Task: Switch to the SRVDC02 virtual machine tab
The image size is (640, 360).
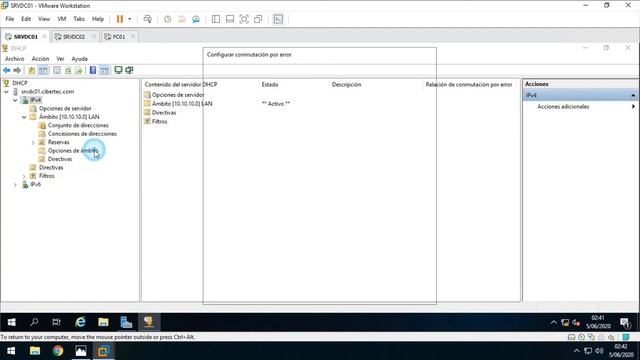Action: point(74,37)
